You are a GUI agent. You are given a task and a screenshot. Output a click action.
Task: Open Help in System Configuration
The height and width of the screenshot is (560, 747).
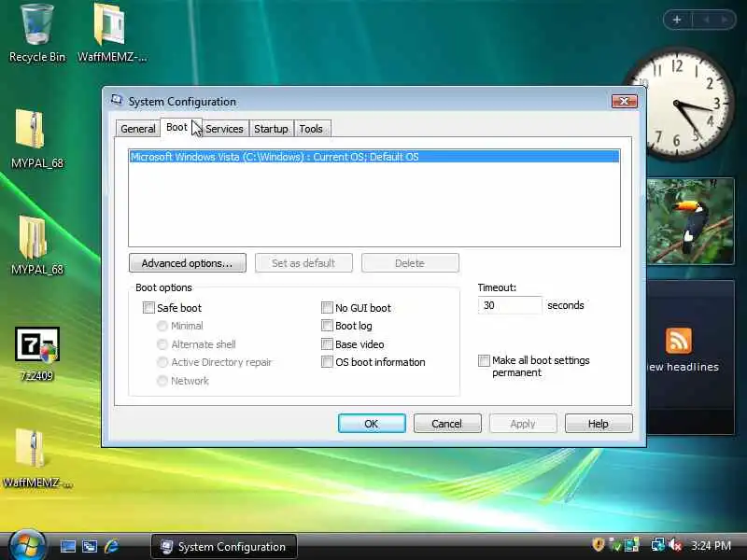point(599,424)
